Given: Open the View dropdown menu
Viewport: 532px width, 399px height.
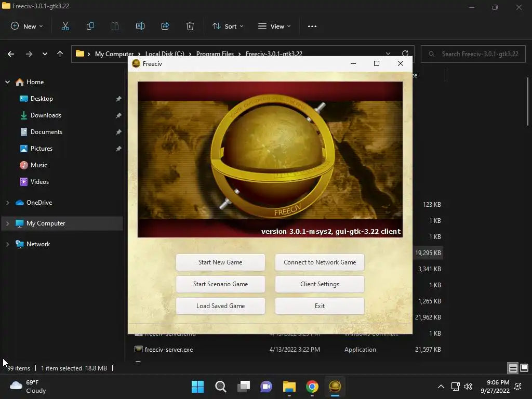Looking at the screenshot, I should point(274,26).
